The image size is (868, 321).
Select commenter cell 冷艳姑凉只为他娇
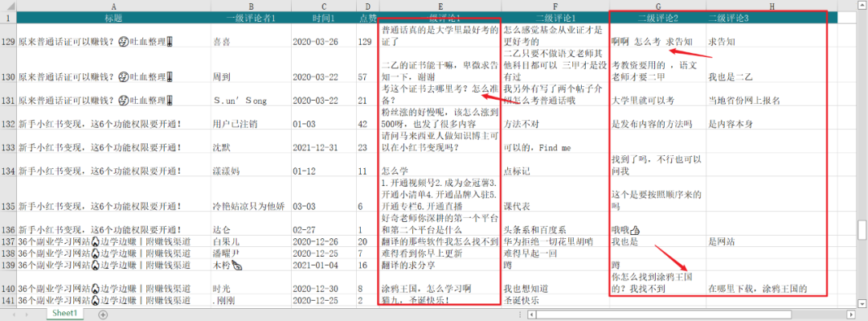point(251,195)
